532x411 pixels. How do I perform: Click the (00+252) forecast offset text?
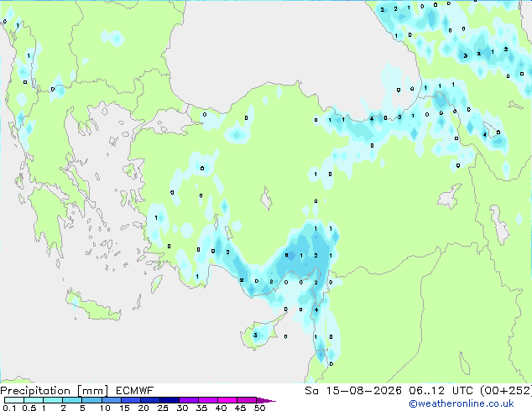(x=505, y=391)
